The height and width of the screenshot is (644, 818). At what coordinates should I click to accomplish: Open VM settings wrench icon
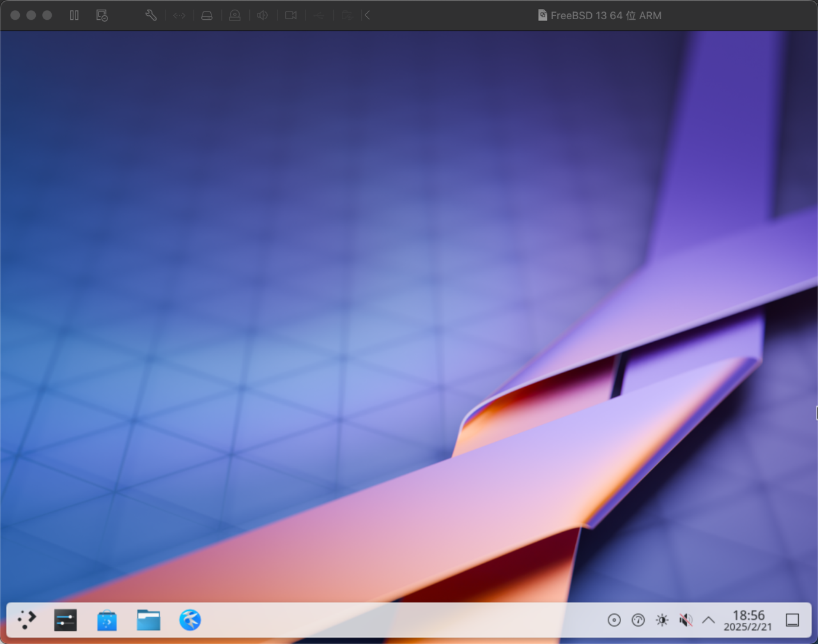click(x=151, y=15)
